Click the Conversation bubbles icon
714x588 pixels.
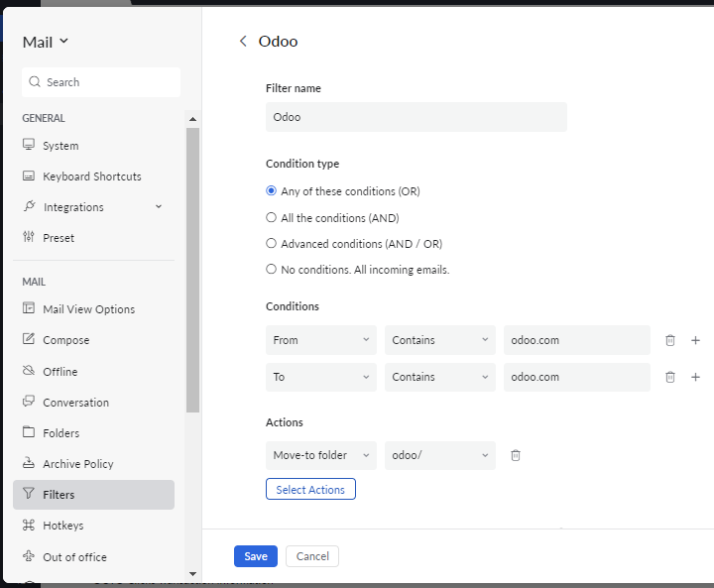(29, 402)
